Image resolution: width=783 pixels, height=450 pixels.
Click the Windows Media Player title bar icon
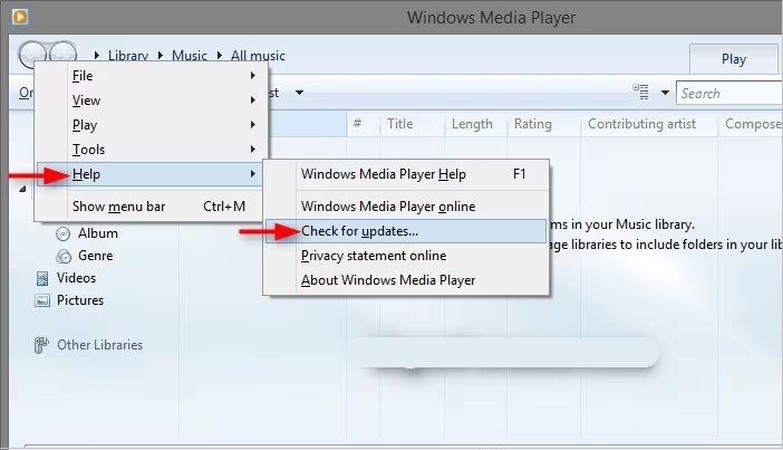19,17
